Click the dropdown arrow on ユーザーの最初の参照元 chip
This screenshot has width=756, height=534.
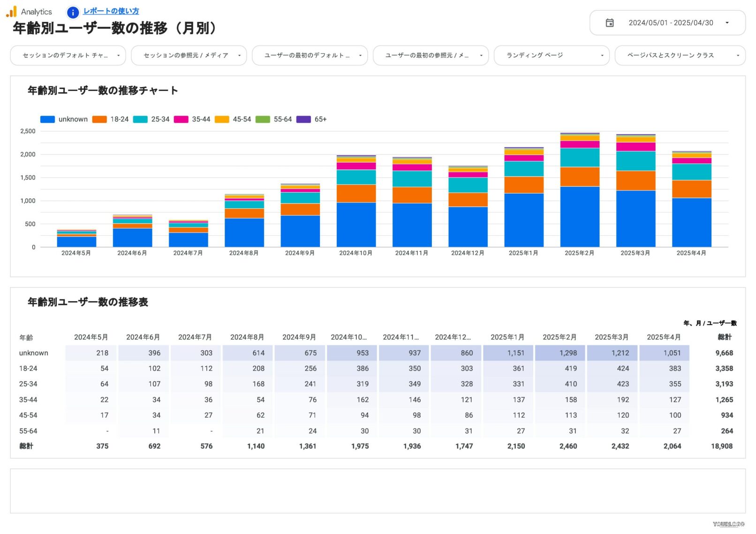pyautogui.click(x=481, y=55)
